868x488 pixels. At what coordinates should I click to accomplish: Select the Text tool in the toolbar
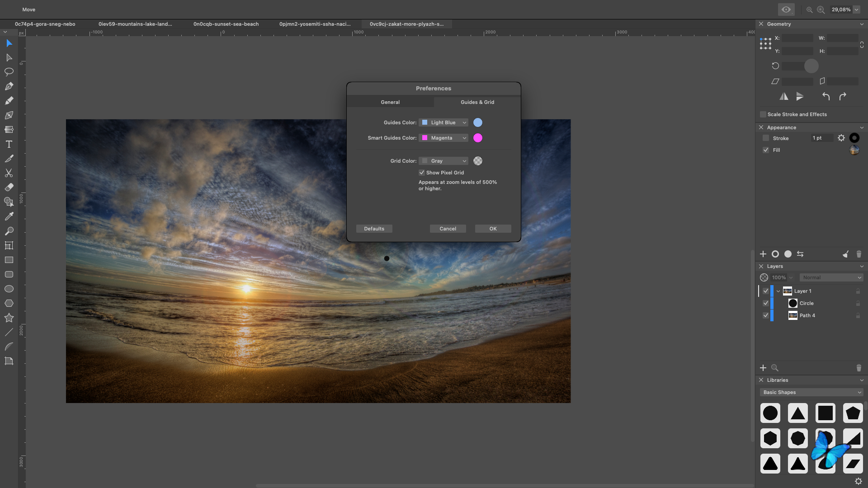point(9,144)
